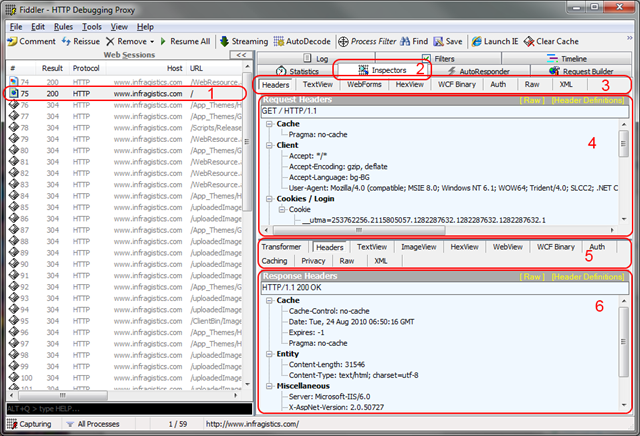Click session 74 document icon
The width and height of the screenshot is (640, 436).
(x=14, y=82)
